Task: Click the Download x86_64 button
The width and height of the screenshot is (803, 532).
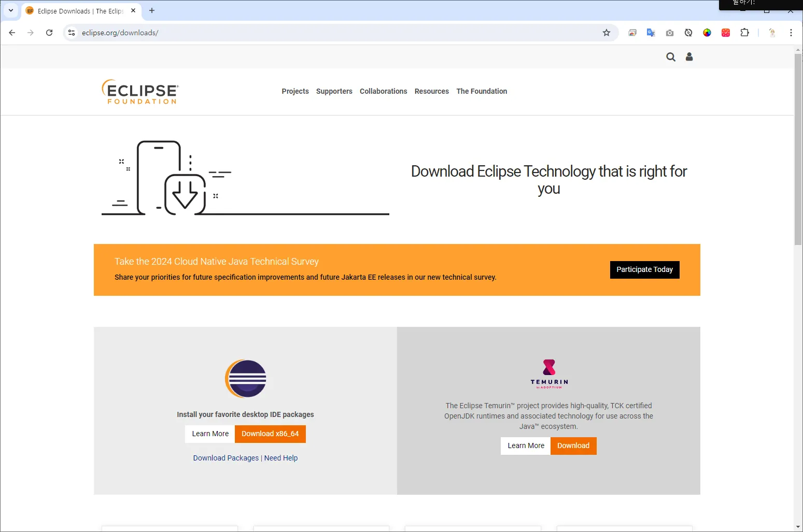Action: tap(270, 434)
